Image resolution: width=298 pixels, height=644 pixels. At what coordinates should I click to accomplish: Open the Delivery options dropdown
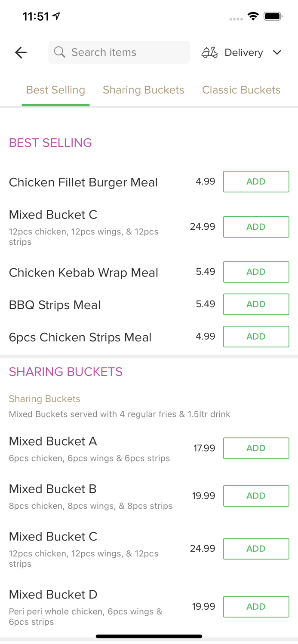[243, 52]
